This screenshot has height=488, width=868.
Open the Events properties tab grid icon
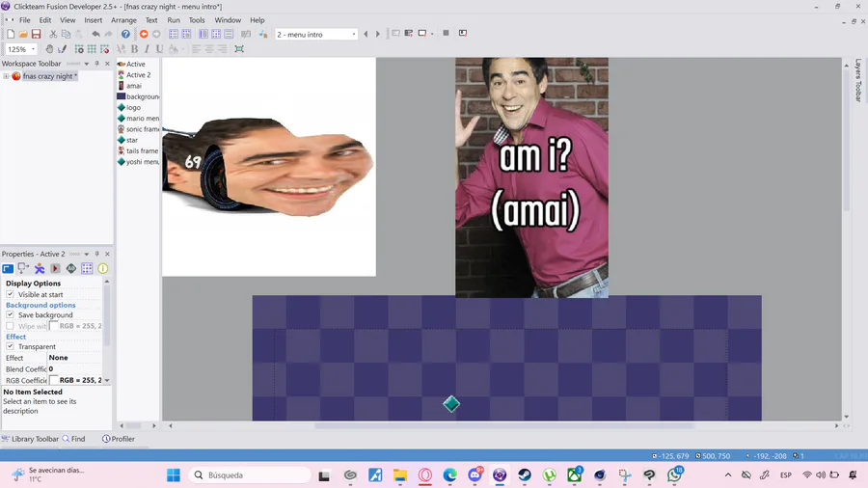click(x=87, y=269)
